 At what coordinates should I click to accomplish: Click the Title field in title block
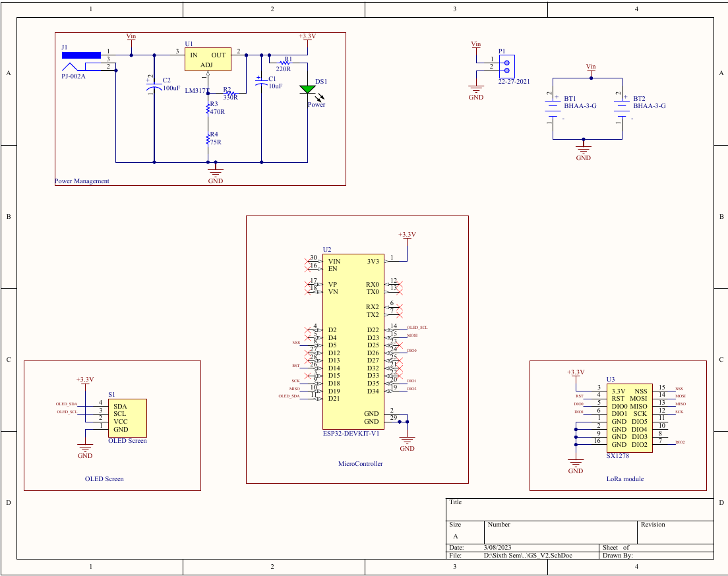coord(580,509)
